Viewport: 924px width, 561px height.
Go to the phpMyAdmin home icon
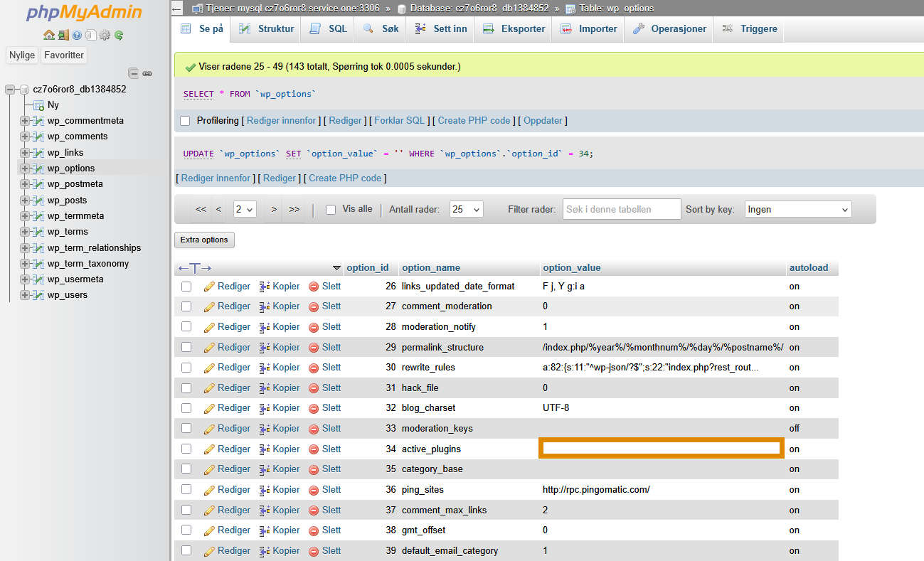click(x=48, y=35)
